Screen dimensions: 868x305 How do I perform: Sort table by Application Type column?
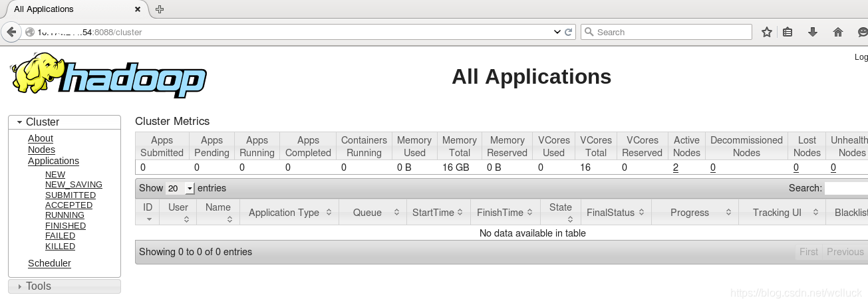(x=289, y=213)
